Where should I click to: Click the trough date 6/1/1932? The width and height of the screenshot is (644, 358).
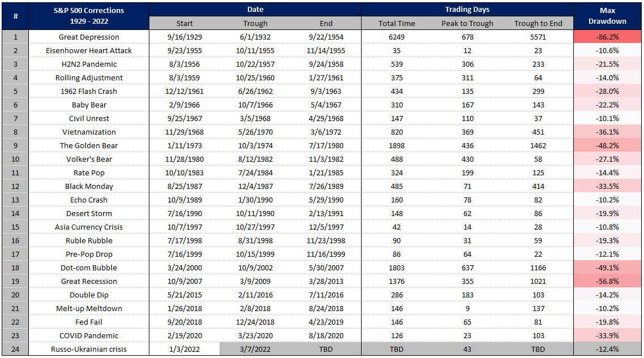click(255, 37)
